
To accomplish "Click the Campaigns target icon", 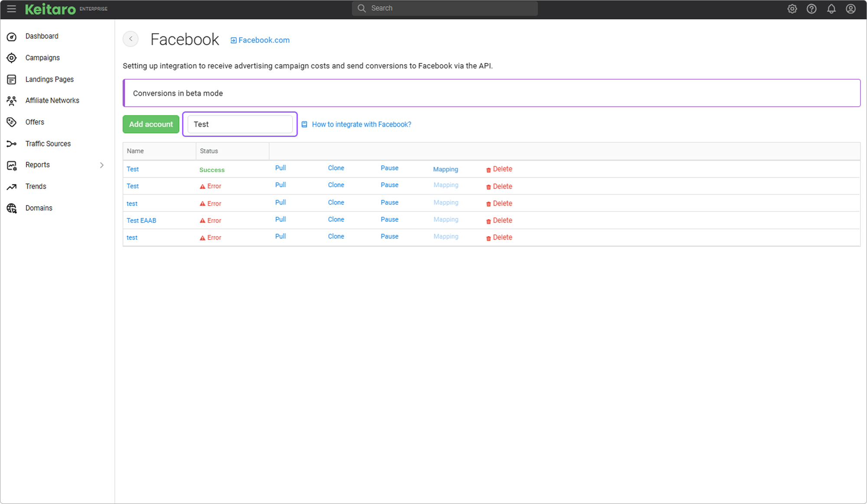I will pyautogui.click(x=12, y=58).
